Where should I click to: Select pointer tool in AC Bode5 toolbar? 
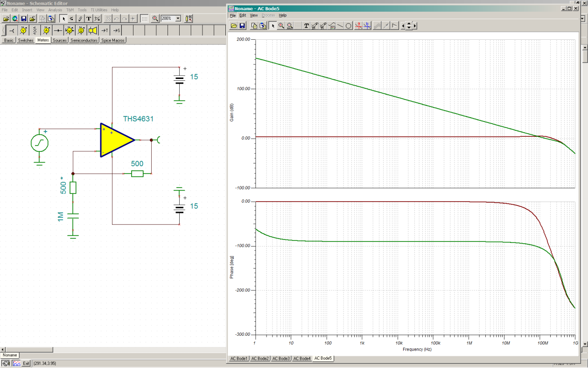coord(273,26)
